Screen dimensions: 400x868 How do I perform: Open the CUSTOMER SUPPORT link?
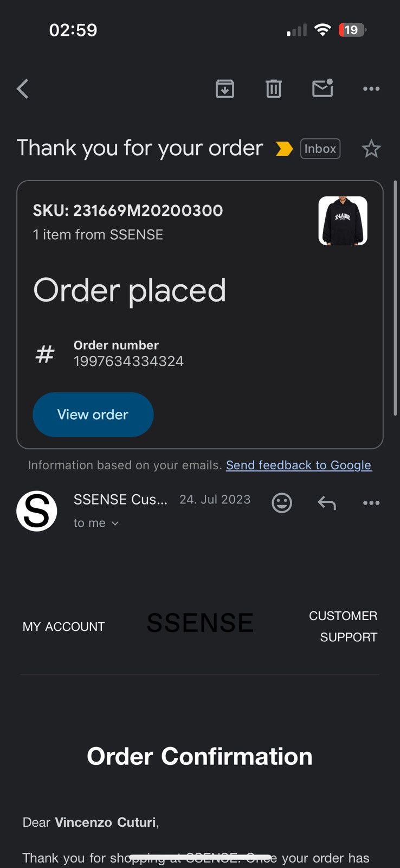[343, 627]
